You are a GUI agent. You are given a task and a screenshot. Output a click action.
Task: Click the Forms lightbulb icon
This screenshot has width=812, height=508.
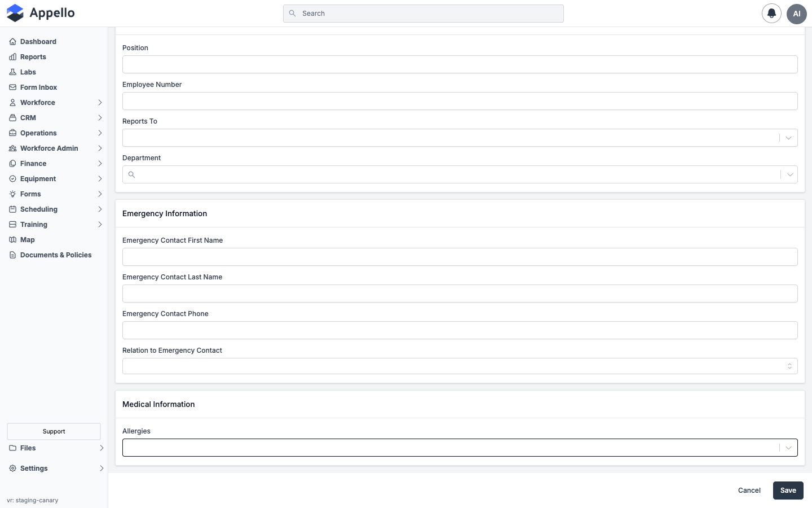[12, 194]
